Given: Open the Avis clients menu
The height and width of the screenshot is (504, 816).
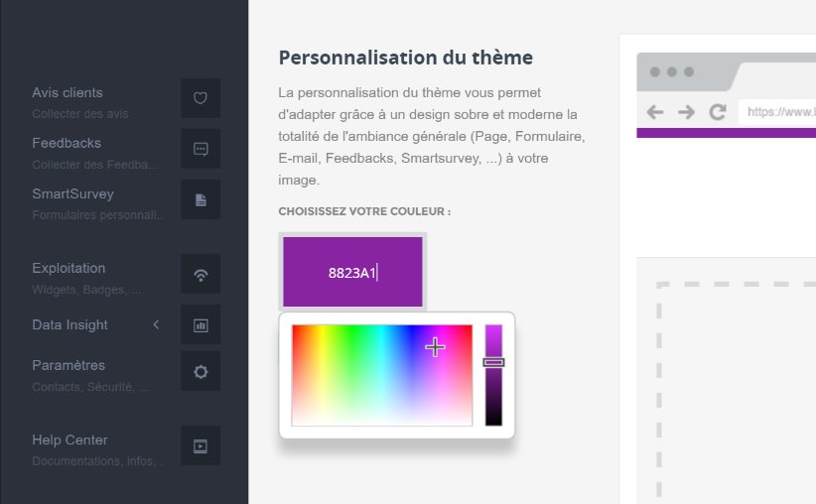Looking at the screenshot, I should [68, 93].
